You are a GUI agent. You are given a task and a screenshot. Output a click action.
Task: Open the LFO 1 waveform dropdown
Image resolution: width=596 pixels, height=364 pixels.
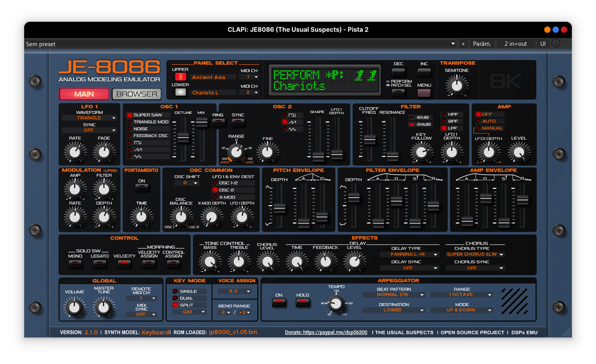coord(89,117)
